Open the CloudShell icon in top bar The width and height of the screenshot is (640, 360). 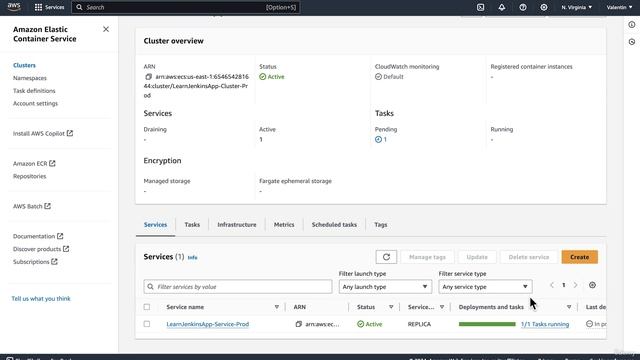[480, 7]
